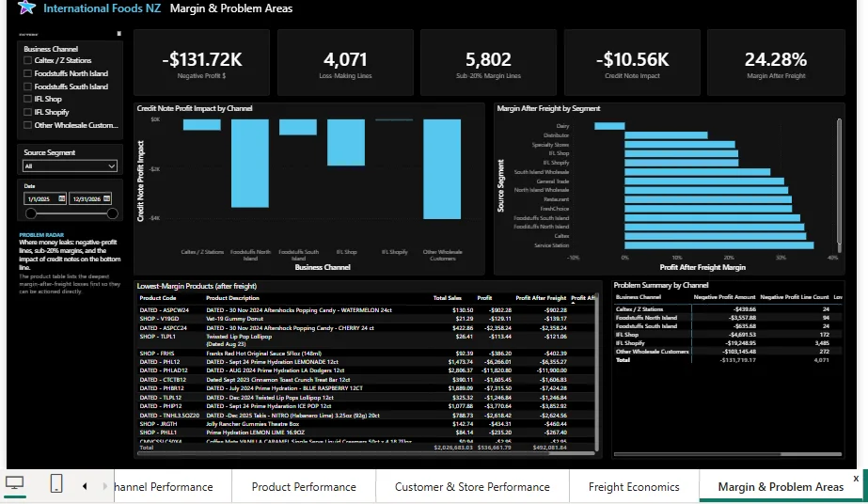Viewport: 868px width, 504px height.
Task: Click the Foodstuffs North Island chart bar
Action: tap(249, 164)
